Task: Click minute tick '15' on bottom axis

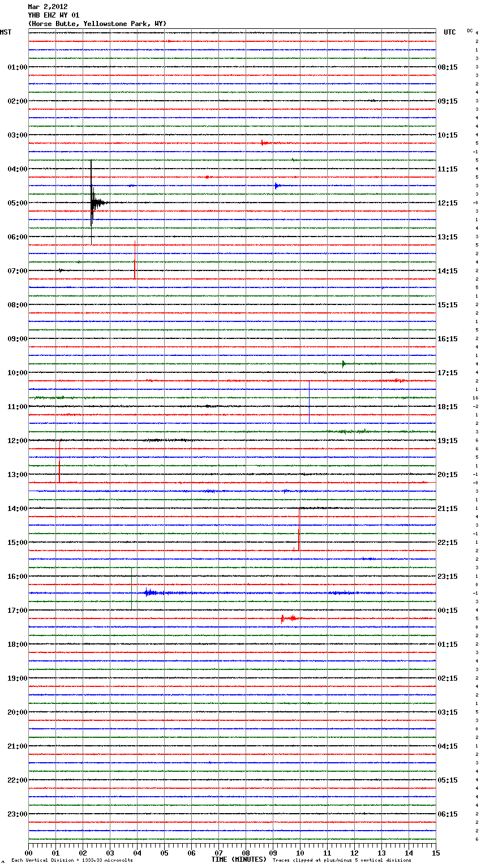Action: tap(436, 853)
